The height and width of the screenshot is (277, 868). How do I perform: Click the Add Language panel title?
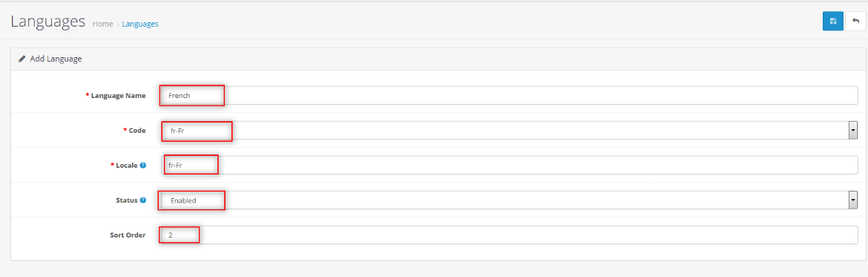[56, 58]
